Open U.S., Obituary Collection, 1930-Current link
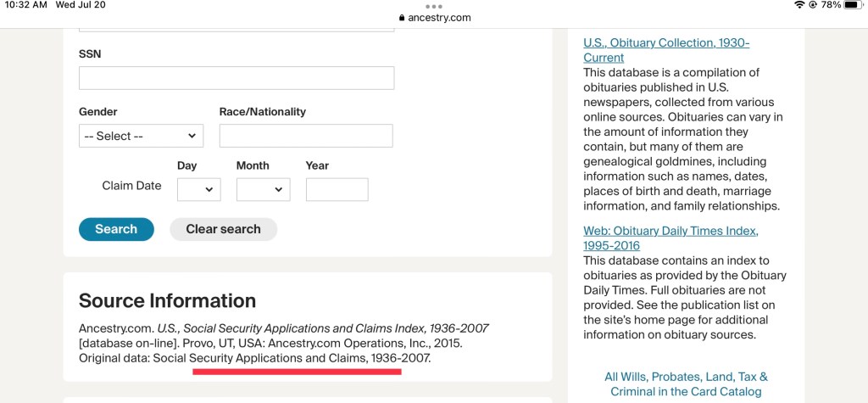This screenshot has height=403, width=868. [665, 50]
